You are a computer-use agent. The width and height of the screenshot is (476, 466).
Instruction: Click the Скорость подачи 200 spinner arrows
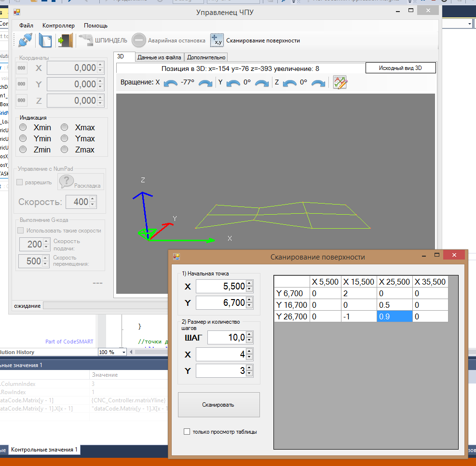[46, 244]
